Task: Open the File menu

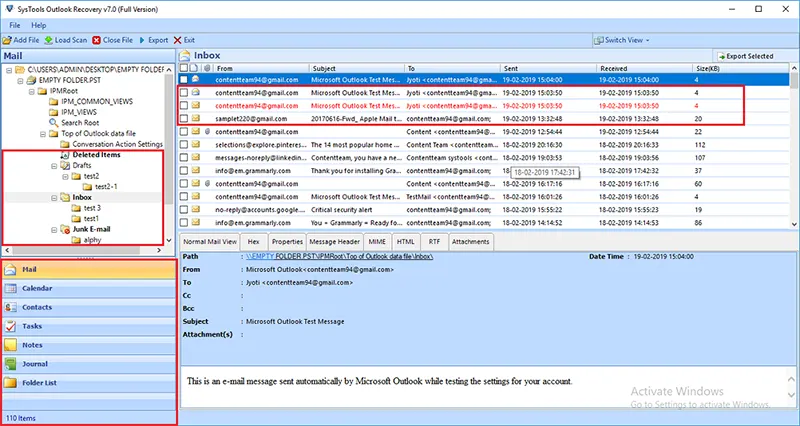Action: click(15, 25)
